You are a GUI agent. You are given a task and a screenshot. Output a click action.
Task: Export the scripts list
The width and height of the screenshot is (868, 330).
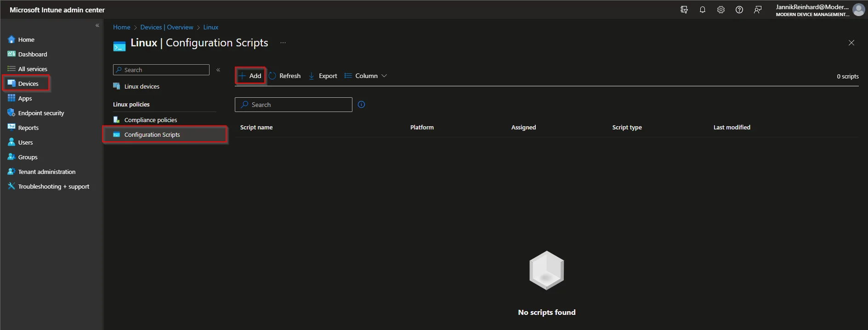click(323, 76)
